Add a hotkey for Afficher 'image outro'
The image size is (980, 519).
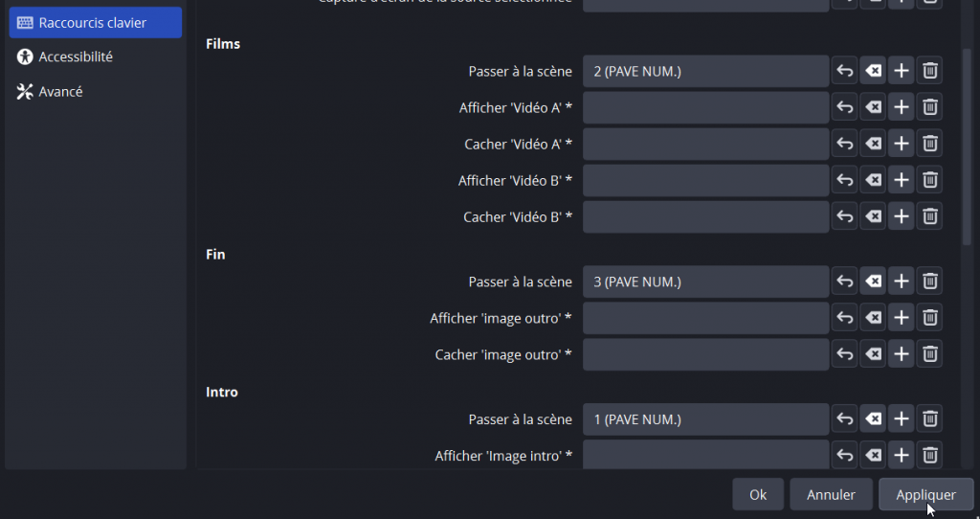pos(901,318)
